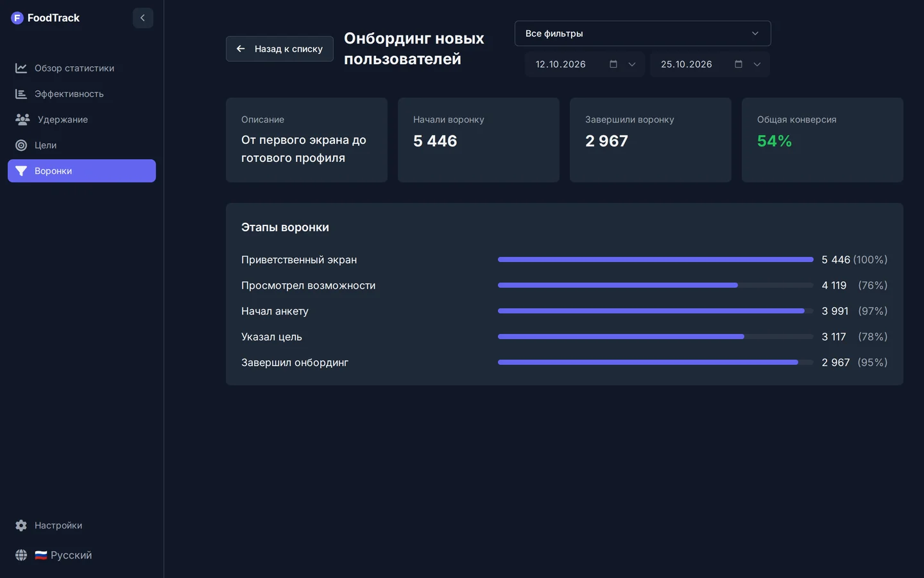Viewport: 924px width, 578px height.
Task: Open Обзор статистики menu item
Action: coord(81,68)
